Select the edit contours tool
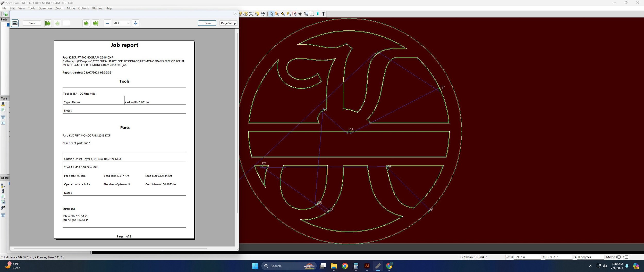The image size is (644, 272). (x=294, y=14)
